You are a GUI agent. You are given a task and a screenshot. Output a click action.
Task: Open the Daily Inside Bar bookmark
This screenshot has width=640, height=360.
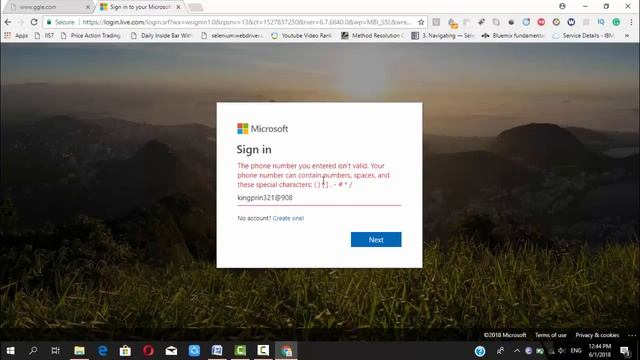point(161,36)
